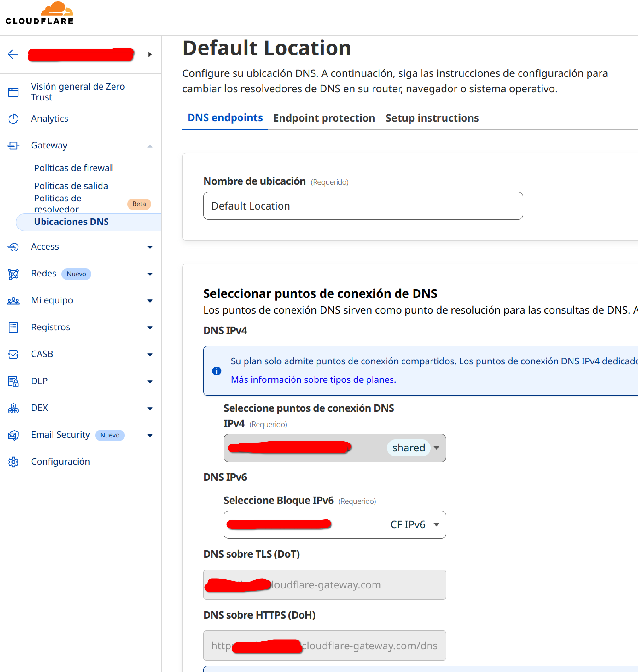Open the IPv4 shared endpoint dropdown
Image resolution: width=638 pixels, height=672 pixels.
pos(436,448)
